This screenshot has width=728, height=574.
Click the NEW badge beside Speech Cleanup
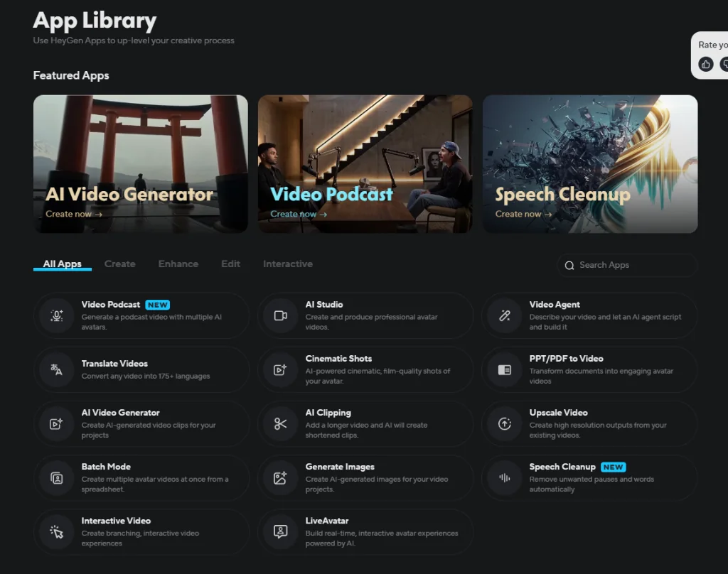pos(614,467)
